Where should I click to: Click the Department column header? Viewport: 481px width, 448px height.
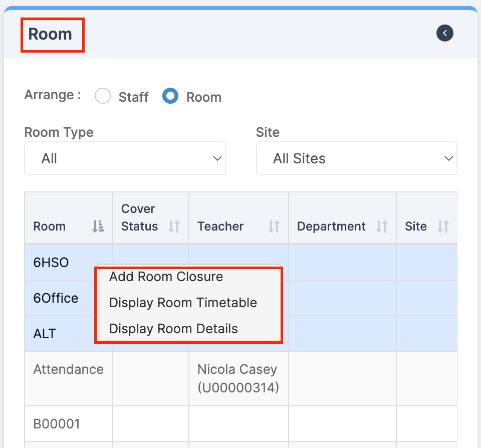point(342,218)
